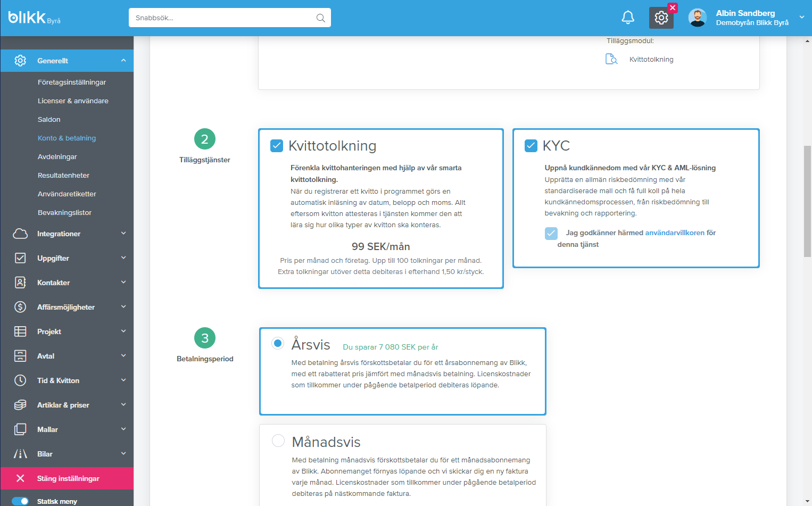Click the scrollbar down arrow
The image size is (812, 506).
click(807, 501)
